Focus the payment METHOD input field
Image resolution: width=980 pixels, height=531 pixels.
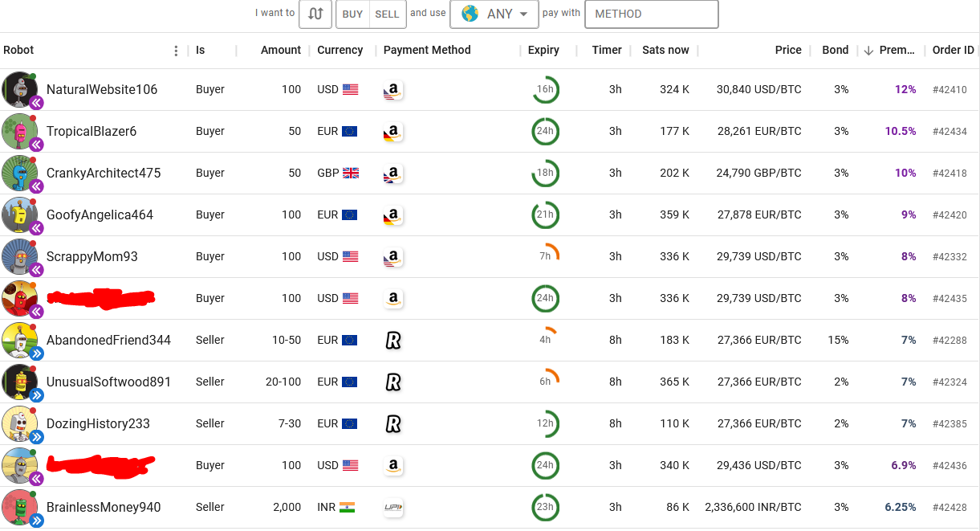point(651,14)
